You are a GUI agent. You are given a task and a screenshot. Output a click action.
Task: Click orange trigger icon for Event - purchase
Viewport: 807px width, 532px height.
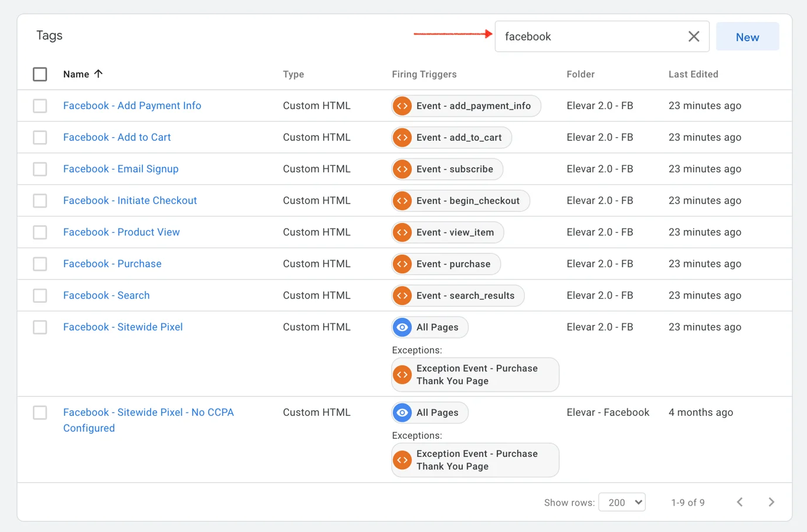pos(402,264)
